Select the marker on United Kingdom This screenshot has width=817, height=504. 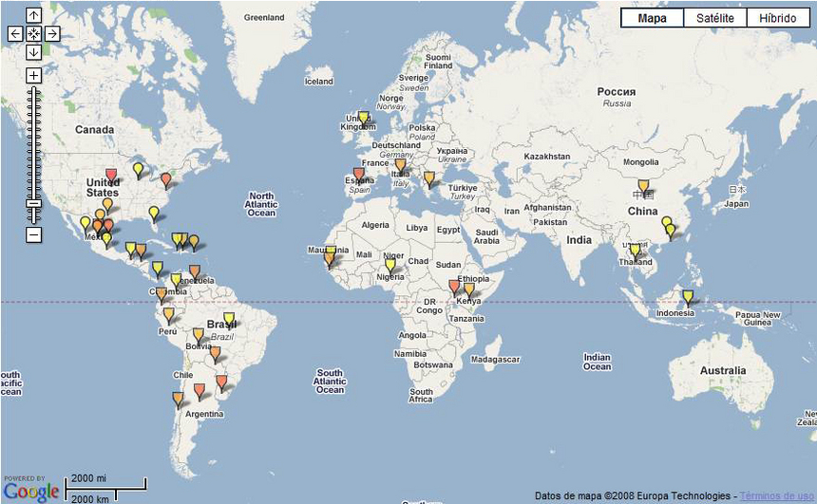pos(363,119)
